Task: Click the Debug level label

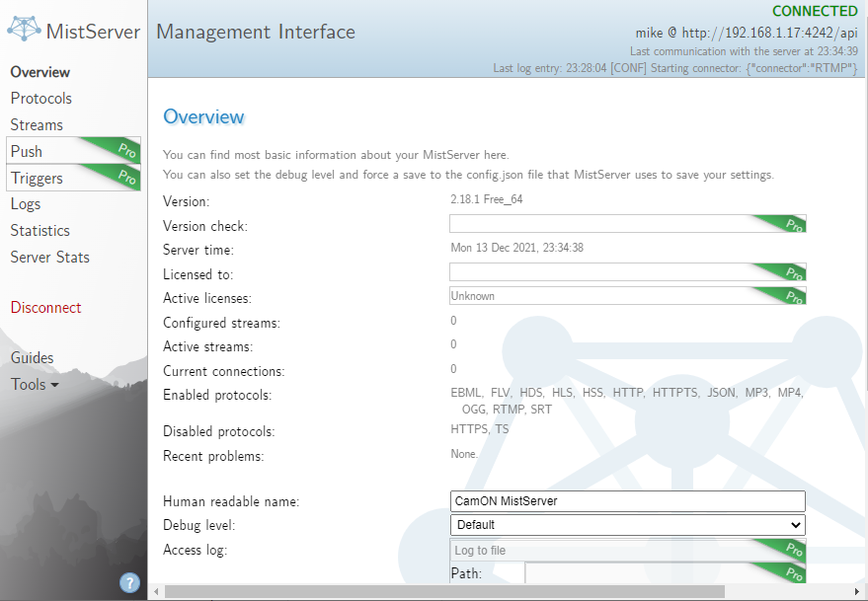Action: point(198,525)
